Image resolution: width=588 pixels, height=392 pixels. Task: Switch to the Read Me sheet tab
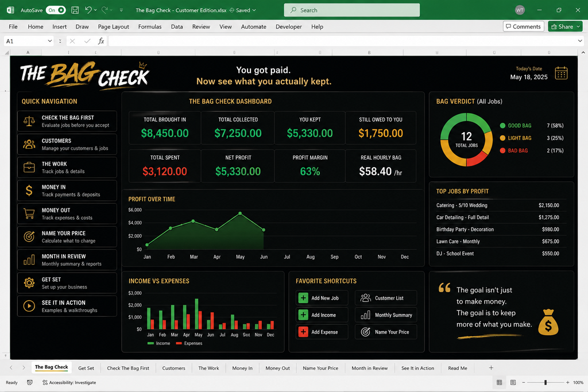click(458, 368)
